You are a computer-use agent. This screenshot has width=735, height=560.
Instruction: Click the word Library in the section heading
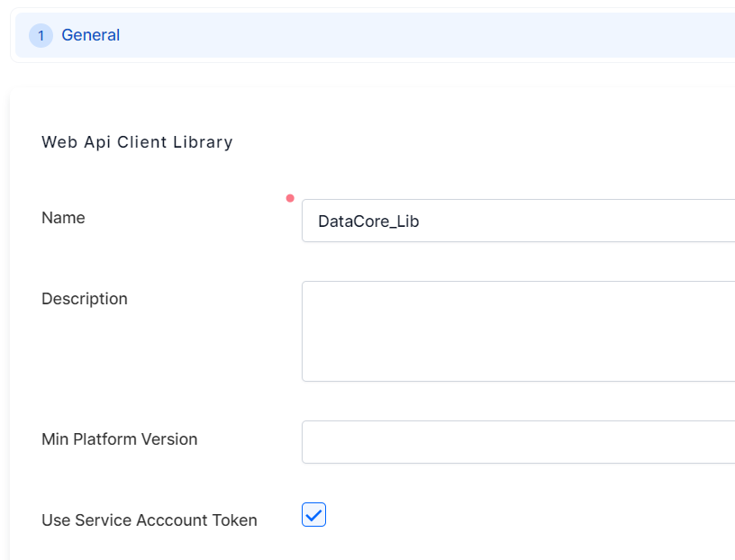click(x=204, y=142)
